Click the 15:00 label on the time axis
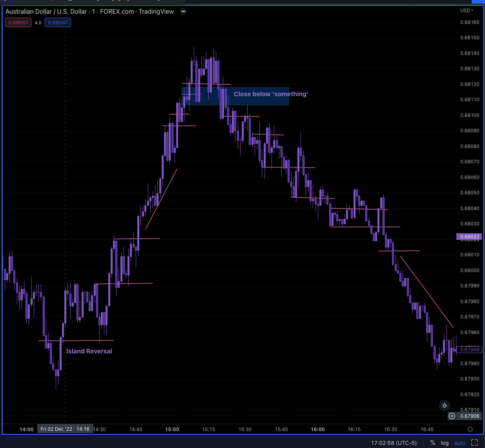 click(172, 429)
